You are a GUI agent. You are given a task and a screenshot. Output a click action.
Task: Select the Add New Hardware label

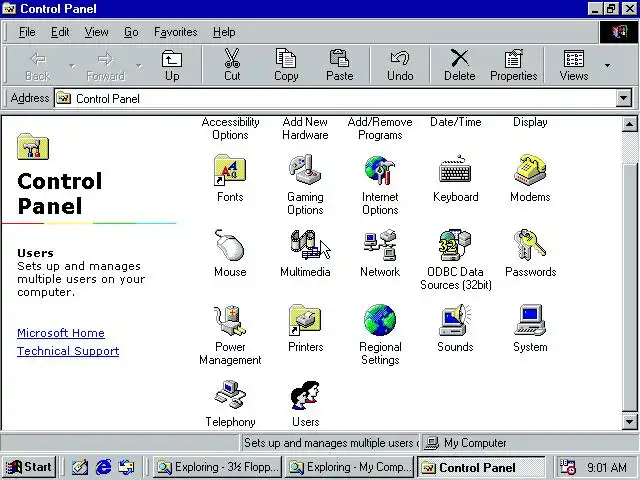305,128
